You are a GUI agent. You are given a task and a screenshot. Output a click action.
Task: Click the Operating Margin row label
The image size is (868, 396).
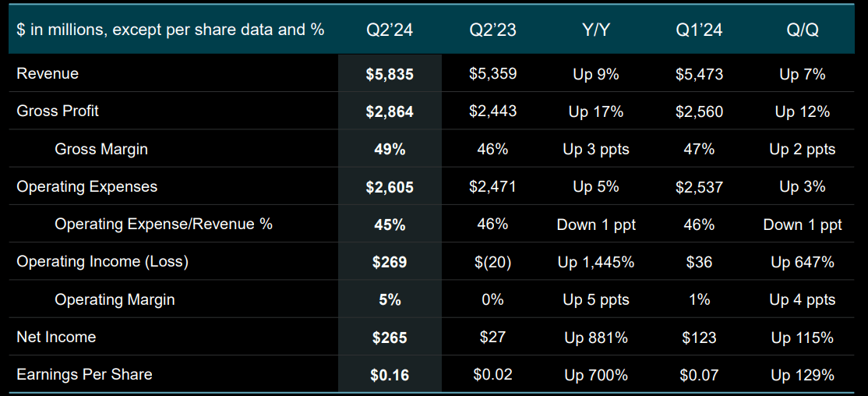(115, 299)
